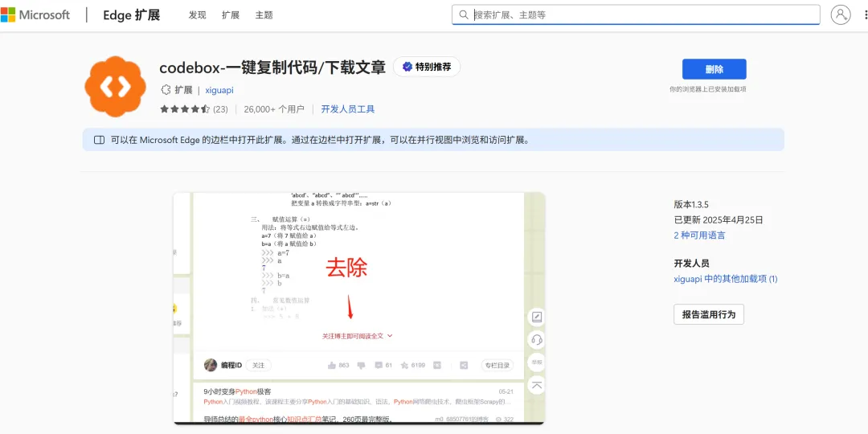Viewport: 868px width, 434px height.
Task: Click the thumbs-up 863 like icon
Action: pyautogui.click(x=332, y=366)
